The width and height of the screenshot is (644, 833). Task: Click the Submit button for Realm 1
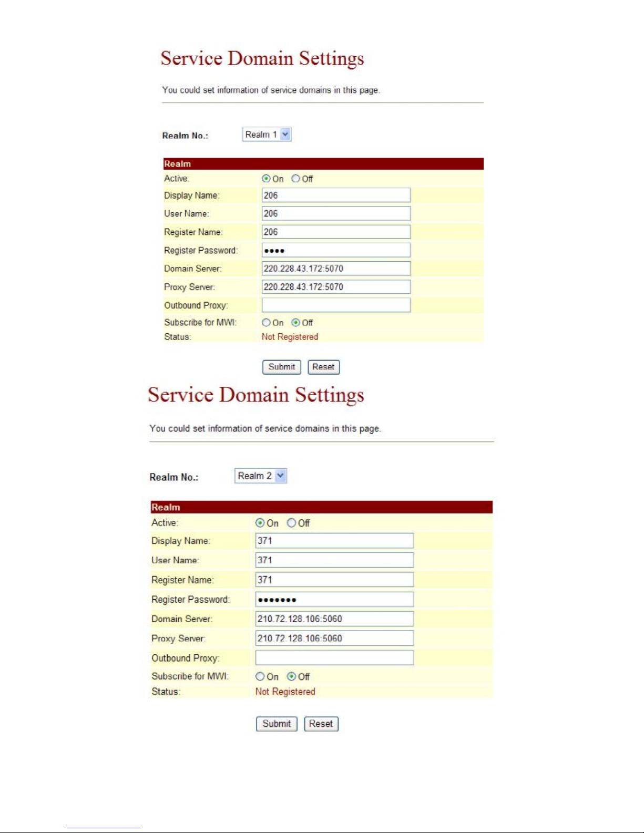[282, 367]
